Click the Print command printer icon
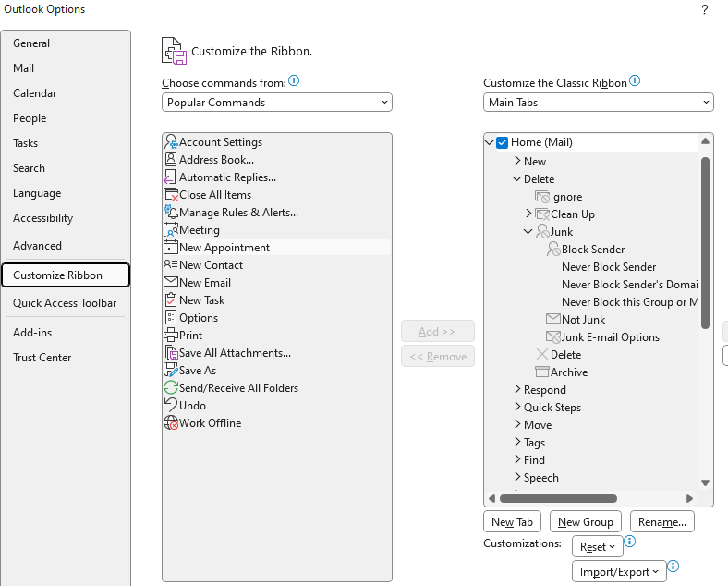The height and width of the screenshot is (586, 728). 171,335
